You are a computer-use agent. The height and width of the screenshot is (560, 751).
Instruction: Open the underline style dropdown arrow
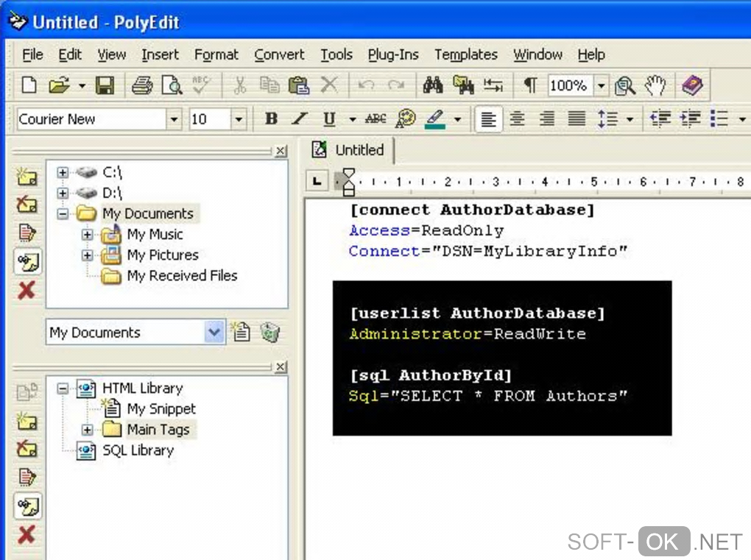353,119
